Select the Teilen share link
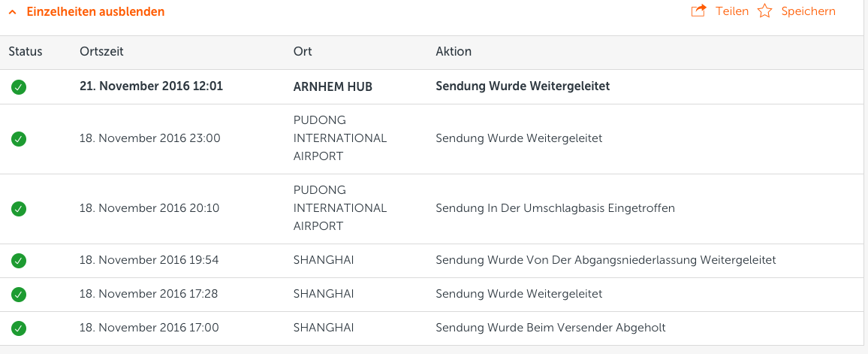The width and height of the screenshot is (868, 354). pyautogui.click(x=732, y=11)
